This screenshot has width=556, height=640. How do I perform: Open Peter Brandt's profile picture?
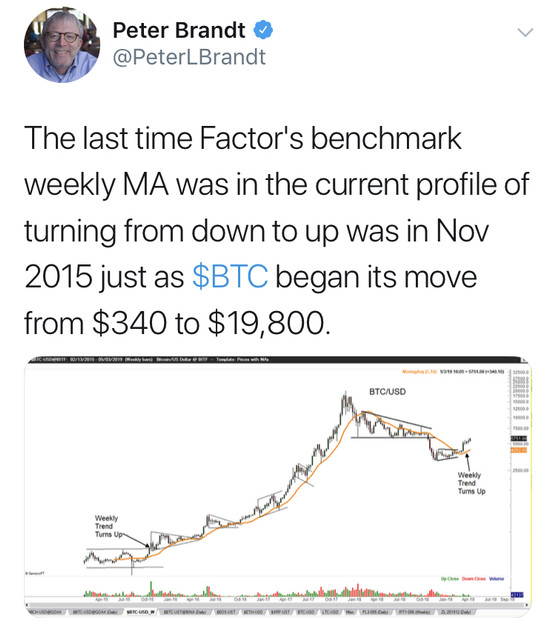click(x=62, y=44)
